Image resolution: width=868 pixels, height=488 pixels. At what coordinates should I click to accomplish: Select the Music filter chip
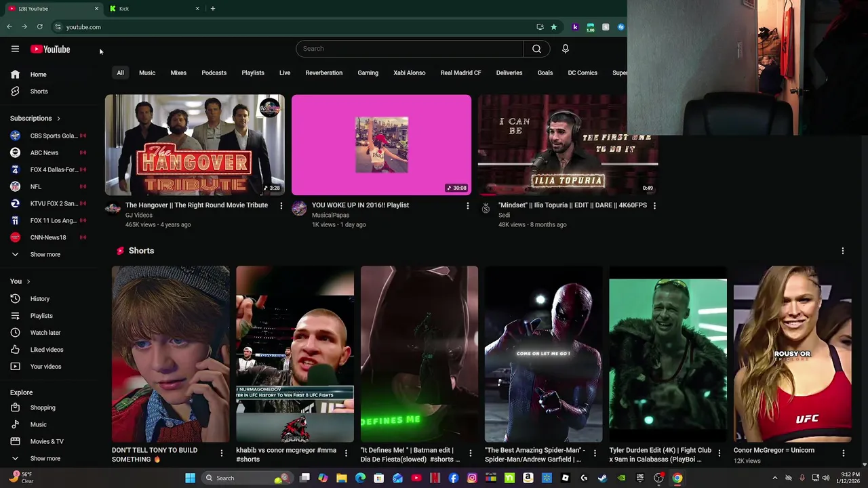pyautogui.click(x=147, y=73)
